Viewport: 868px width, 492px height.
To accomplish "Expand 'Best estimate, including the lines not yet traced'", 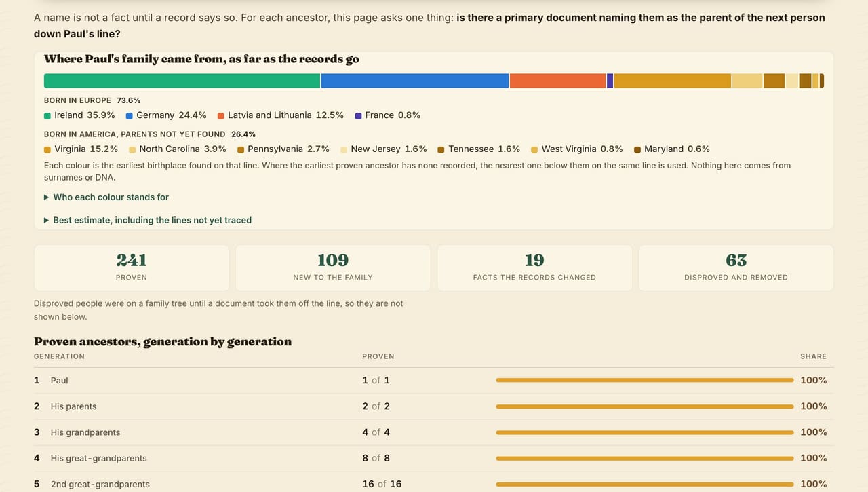I will point(148,220).
